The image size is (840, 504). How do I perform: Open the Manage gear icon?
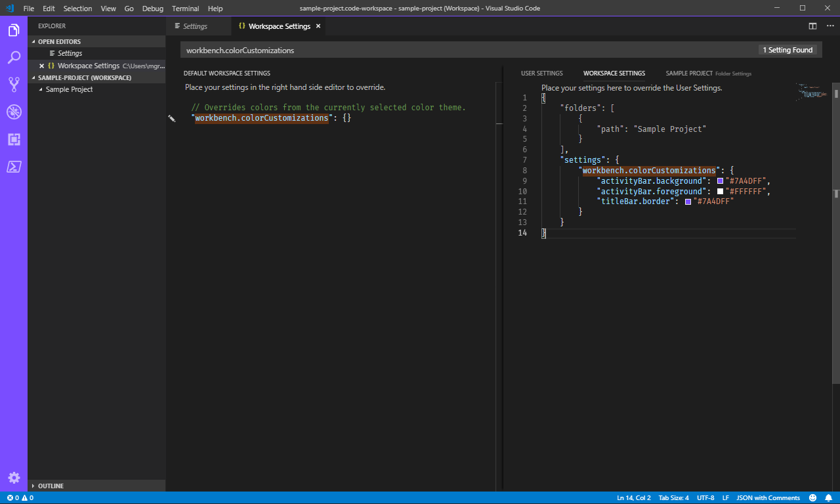tap(14, 478)
